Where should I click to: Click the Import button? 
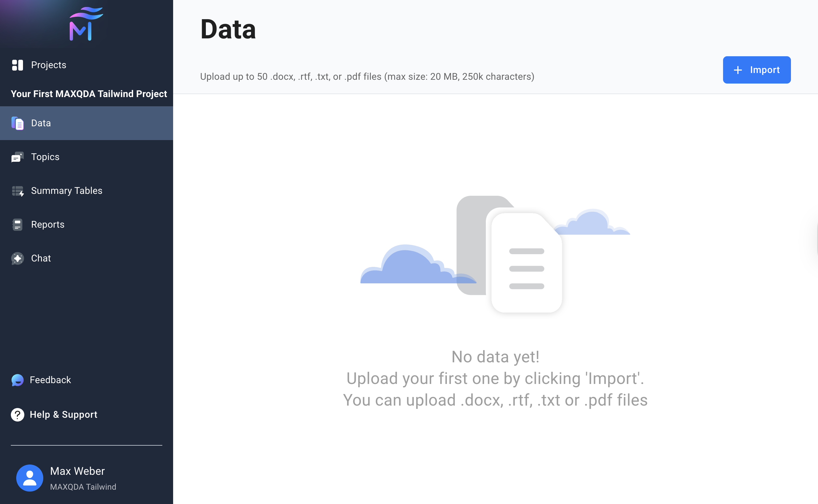757,70
